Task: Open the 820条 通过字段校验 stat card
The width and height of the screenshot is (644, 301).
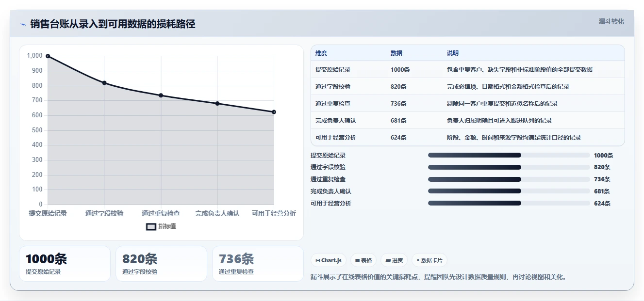Action: pyautogui.click(x=161, y=264)
